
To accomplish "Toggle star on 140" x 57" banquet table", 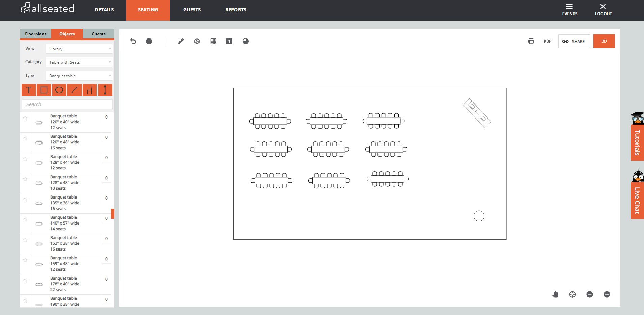I will pyautogui.click(x=25, y=220).
